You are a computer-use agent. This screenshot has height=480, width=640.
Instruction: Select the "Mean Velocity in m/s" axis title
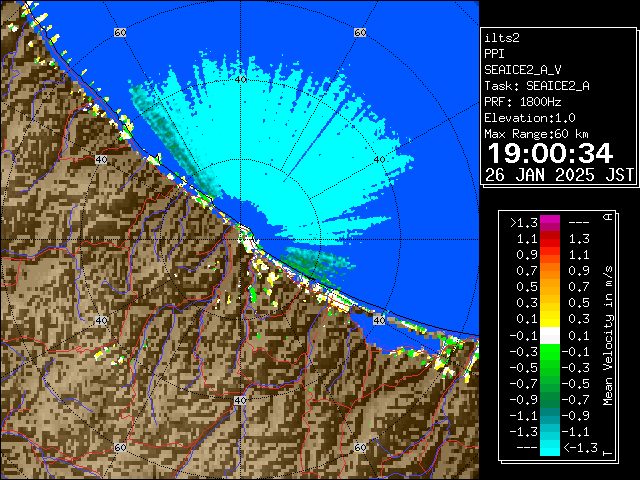(x=608, y=336)
